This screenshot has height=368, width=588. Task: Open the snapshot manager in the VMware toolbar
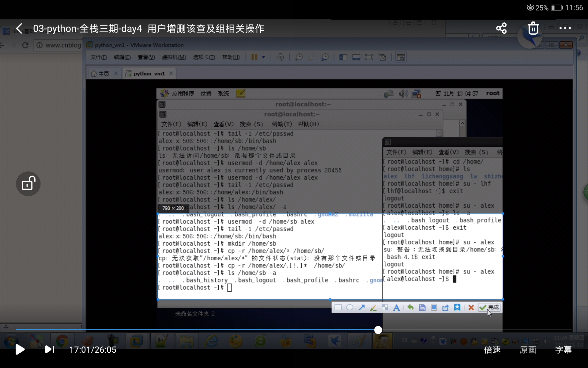pos(325,57)
